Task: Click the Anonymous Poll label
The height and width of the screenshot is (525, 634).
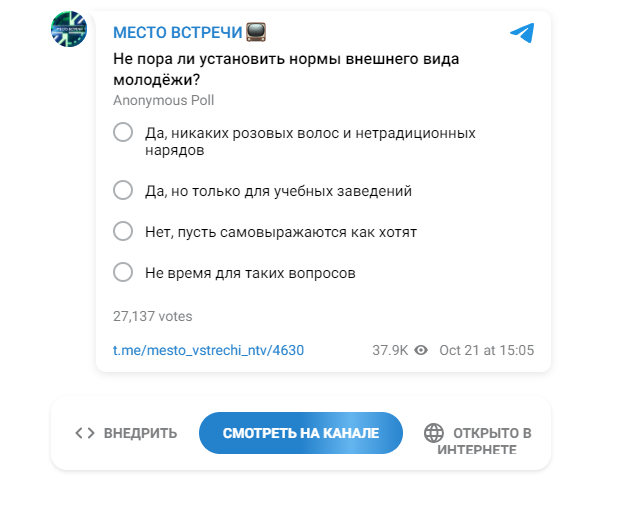Action: tap(163, 100)
